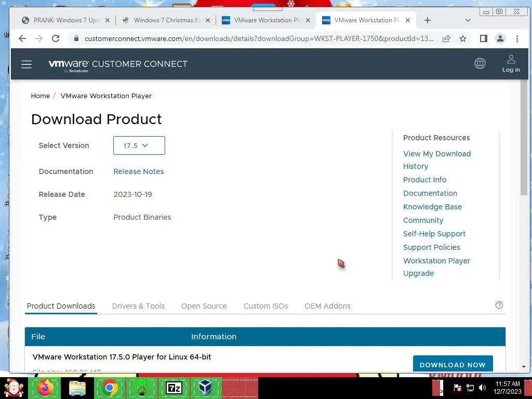Click the Chrome taskbar icon

(x=110, y=388)
